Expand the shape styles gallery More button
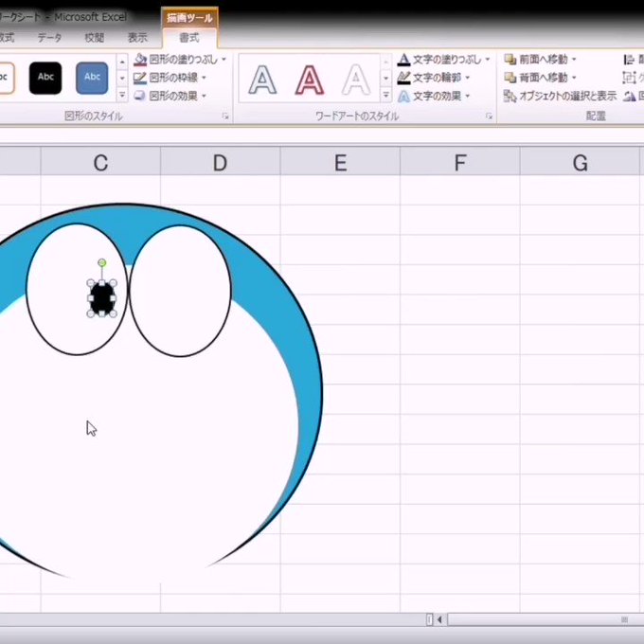 coord(122,95)
